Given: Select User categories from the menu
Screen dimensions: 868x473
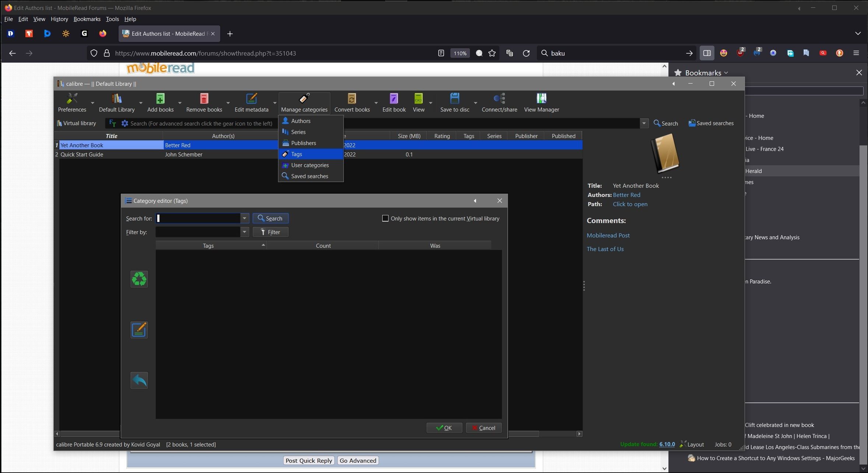Looking at the screenshot, I should tap(310, 165).
